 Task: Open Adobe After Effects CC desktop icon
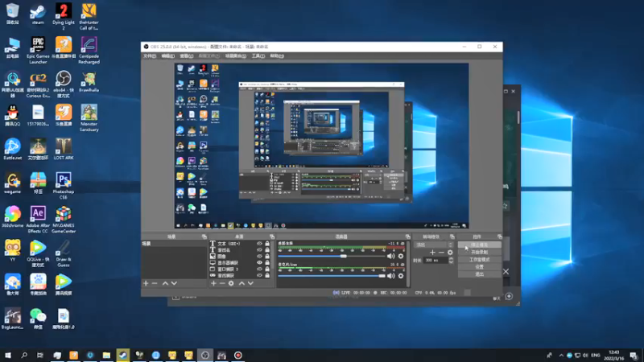pos(38,220)
